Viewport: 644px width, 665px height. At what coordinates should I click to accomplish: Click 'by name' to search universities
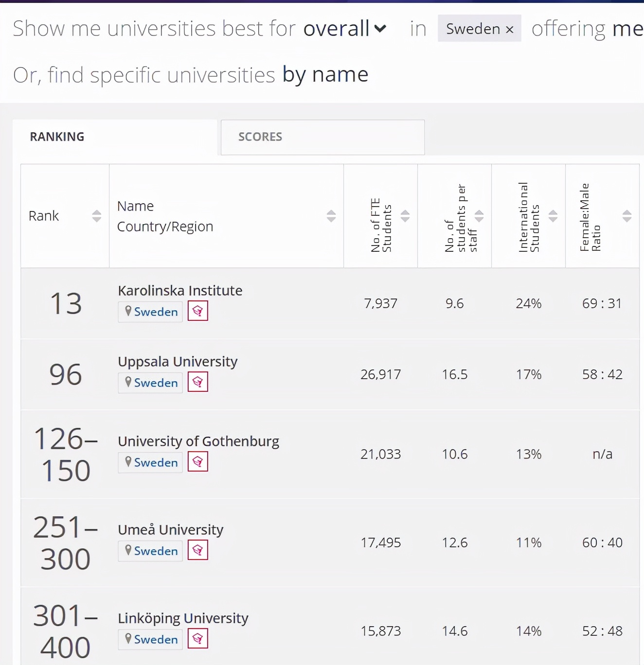[x=325, y=75]
